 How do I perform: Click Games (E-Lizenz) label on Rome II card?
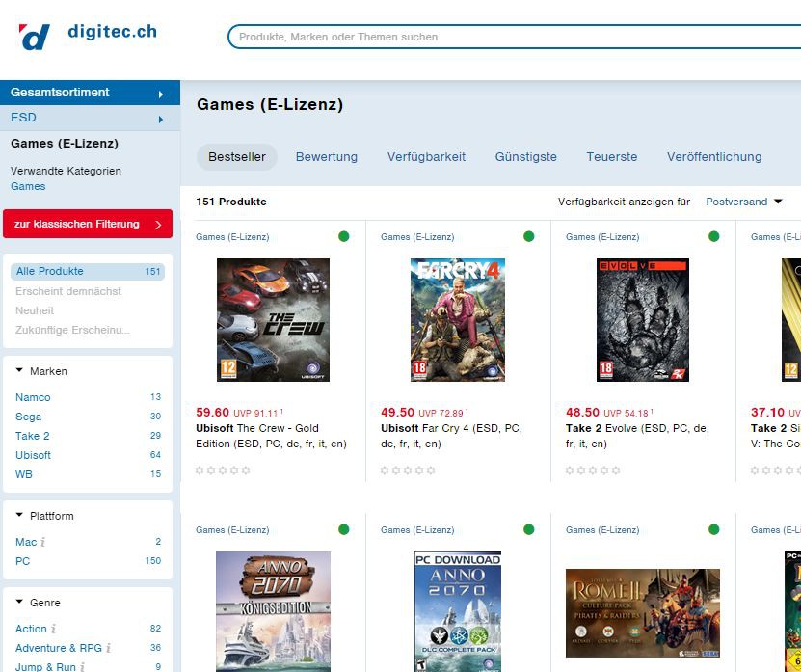(602, 530)
